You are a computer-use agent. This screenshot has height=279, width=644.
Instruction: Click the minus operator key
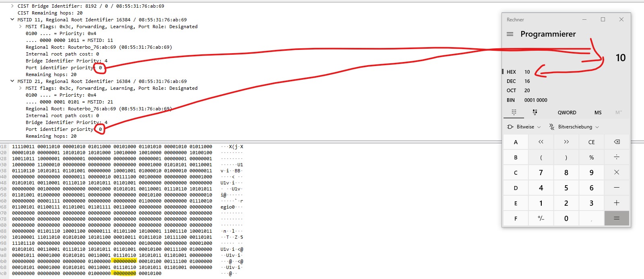[617, 188]
